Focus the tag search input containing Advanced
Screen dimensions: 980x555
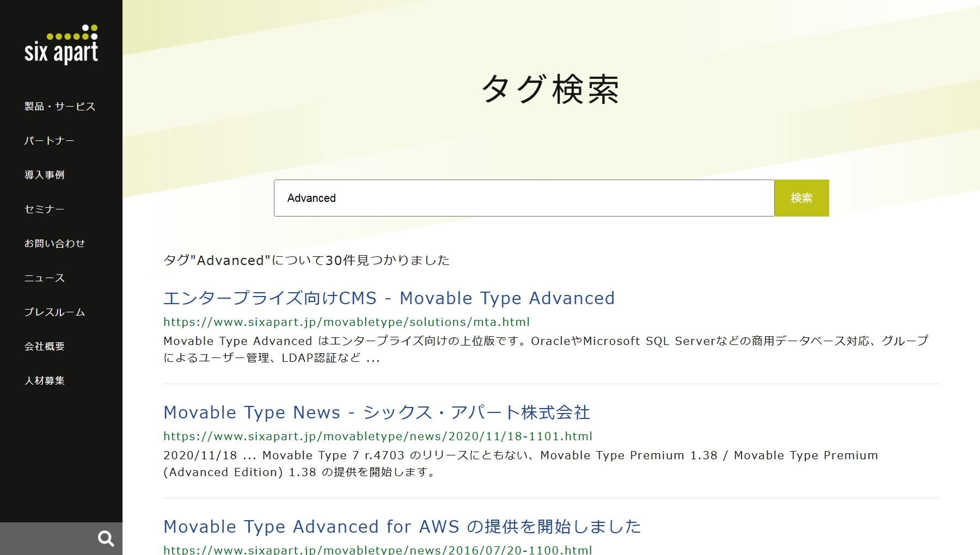click(x=524, y=198)
